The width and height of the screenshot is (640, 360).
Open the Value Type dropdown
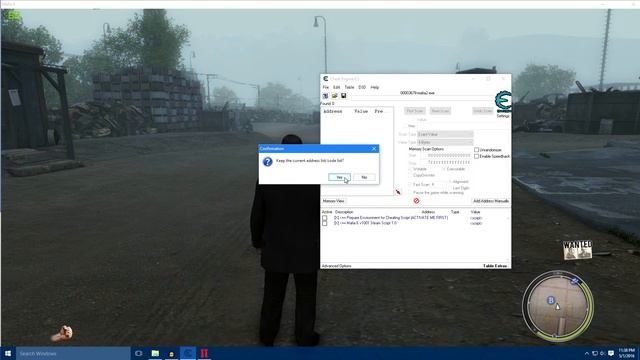445,142
